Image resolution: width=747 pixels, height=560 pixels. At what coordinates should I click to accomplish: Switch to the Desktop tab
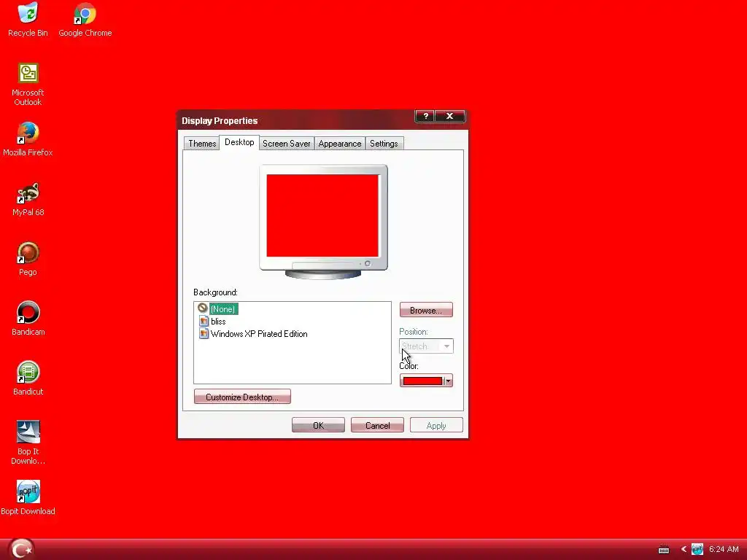point(239,142)
